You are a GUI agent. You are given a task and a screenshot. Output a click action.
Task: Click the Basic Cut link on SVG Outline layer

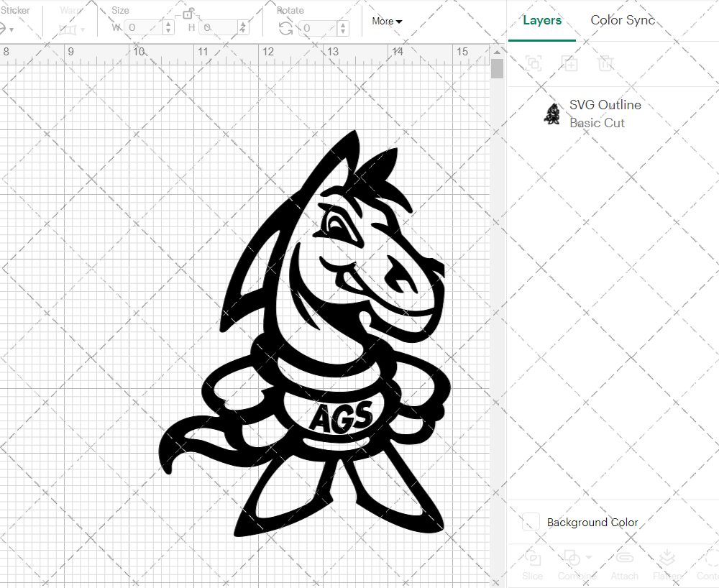(x=597, y=123)
